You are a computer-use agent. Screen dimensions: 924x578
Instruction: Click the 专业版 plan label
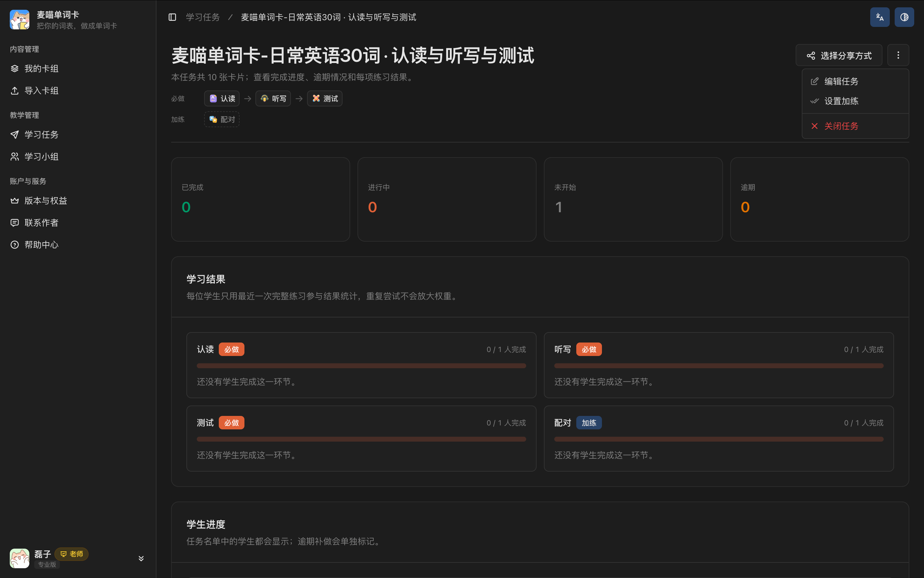coord(47,564)
